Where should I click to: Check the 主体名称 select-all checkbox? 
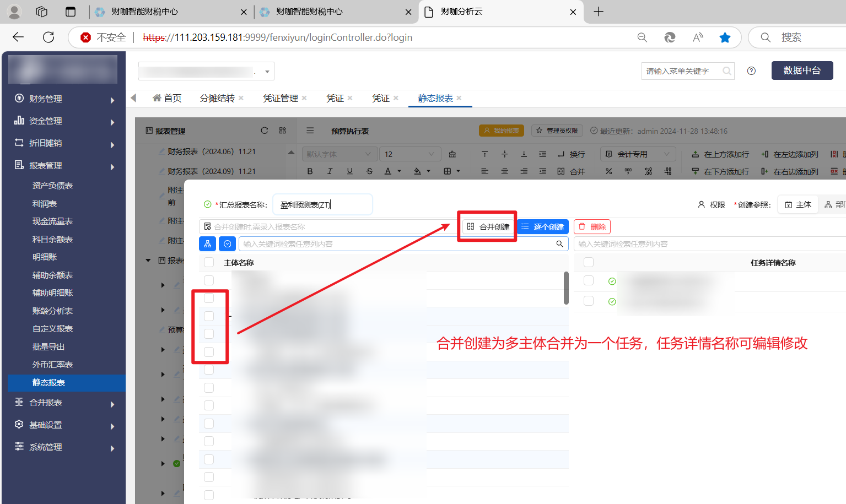209,262
